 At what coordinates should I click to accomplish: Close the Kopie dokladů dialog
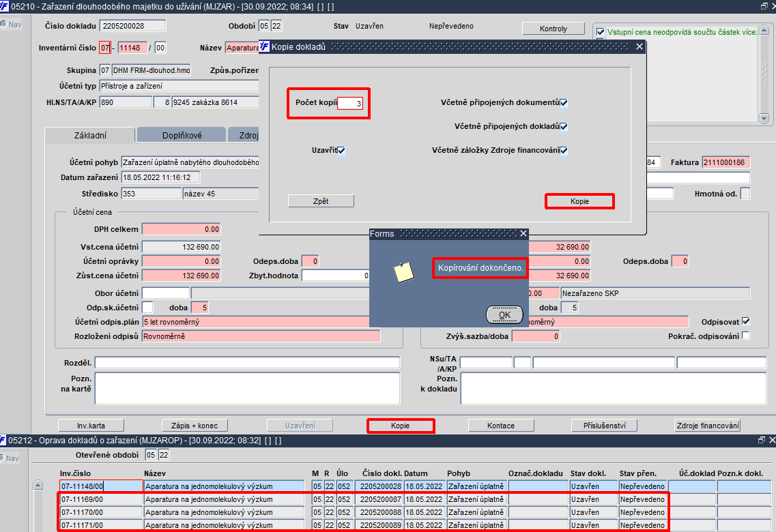click(x=640, y=46)
